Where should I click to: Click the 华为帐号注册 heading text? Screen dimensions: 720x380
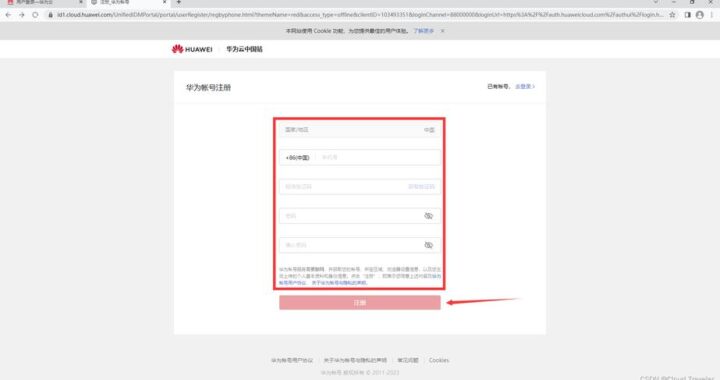[208, 87]
